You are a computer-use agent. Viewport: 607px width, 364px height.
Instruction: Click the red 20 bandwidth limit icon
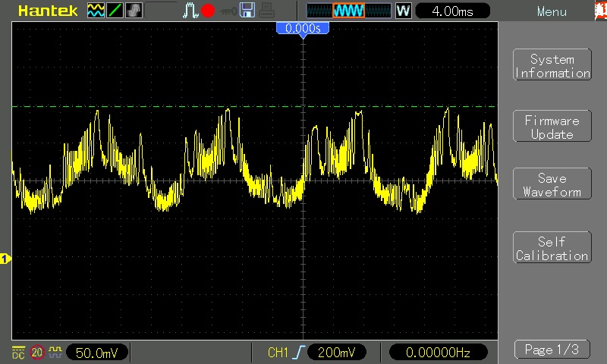click(x=37, y=353)
